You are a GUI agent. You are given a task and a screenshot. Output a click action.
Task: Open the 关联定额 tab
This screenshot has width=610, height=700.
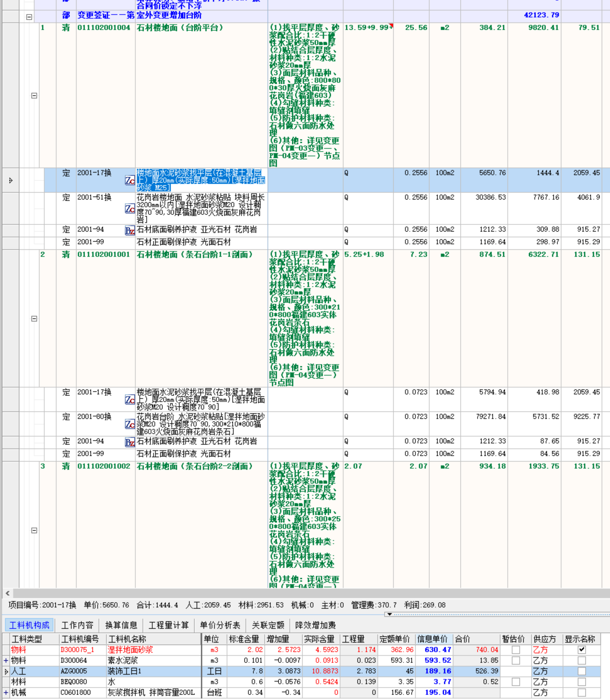click(x=268, y=625)
